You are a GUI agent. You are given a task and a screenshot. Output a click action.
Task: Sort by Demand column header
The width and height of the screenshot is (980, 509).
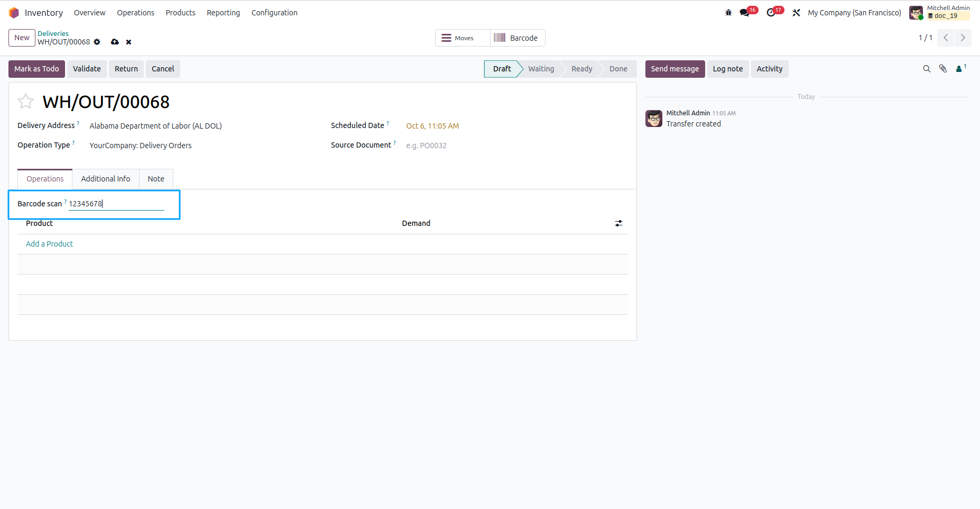click(x=416, y=223)
